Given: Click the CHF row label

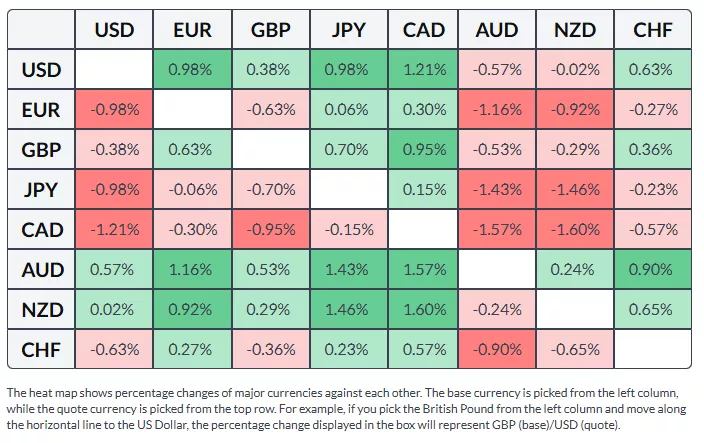Looking at the screenshot, I should coord(42,350).
